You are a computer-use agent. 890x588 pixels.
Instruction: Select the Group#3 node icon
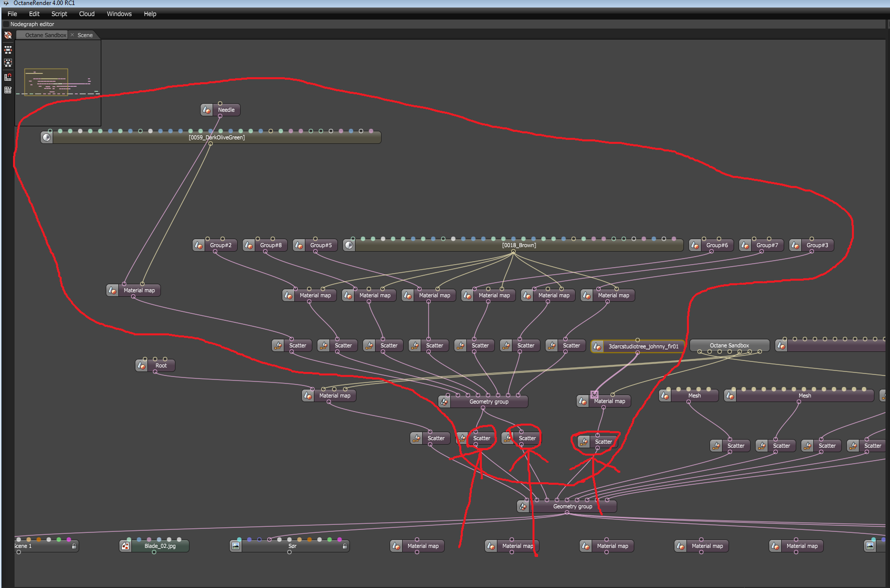[795, 245]
